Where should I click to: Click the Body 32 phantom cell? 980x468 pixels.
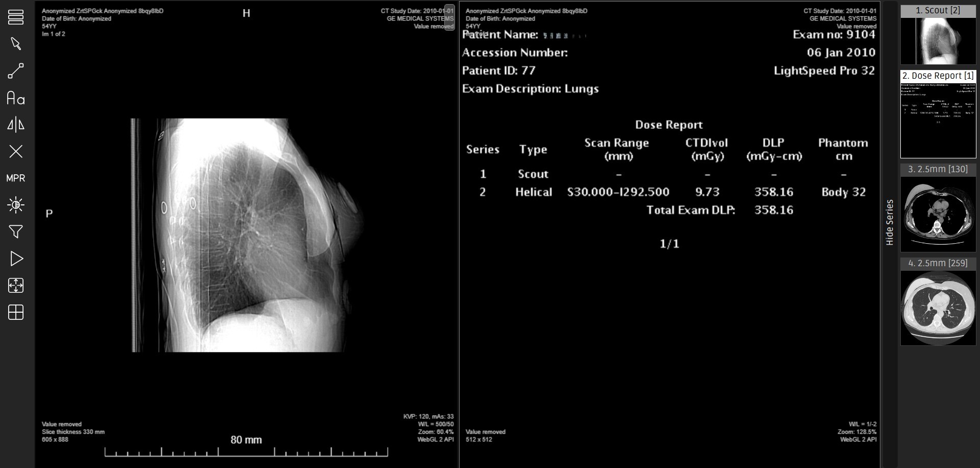click(x=844, y=192)
